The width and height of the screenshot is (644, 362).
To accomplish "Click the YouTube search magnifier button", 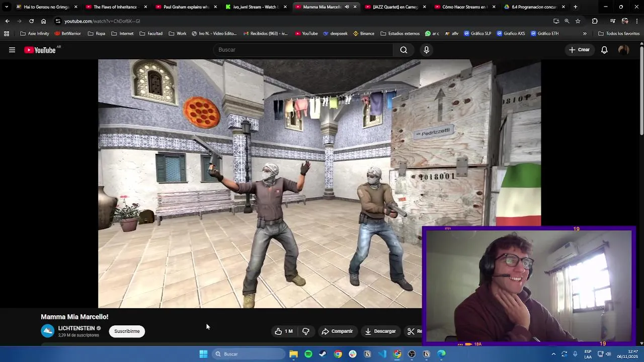I will (x=404, y=50).
